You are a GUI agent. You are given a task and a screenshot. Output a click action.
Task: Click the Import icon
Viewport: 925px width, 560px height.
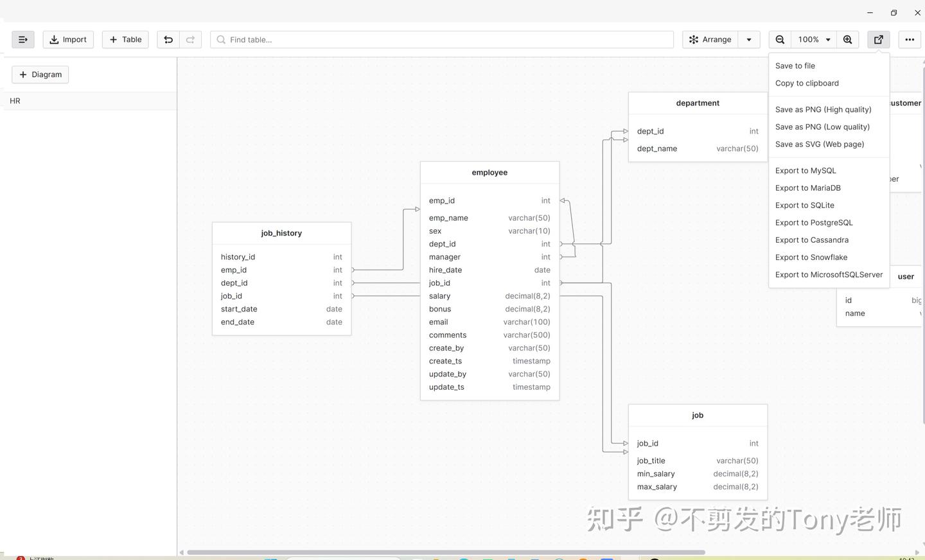tap(67, 39)
